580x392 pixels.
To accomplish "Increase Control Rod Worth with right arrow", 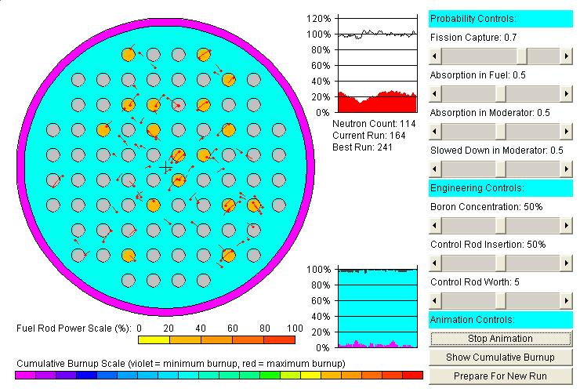I will [566, 300].
